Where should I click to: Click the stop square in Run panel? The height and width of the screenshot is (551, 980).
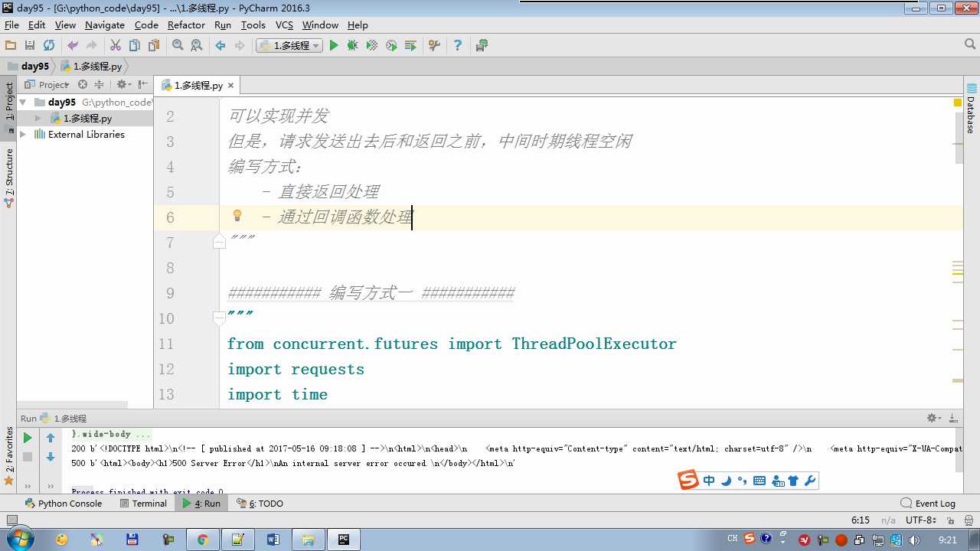click(28, 457)
